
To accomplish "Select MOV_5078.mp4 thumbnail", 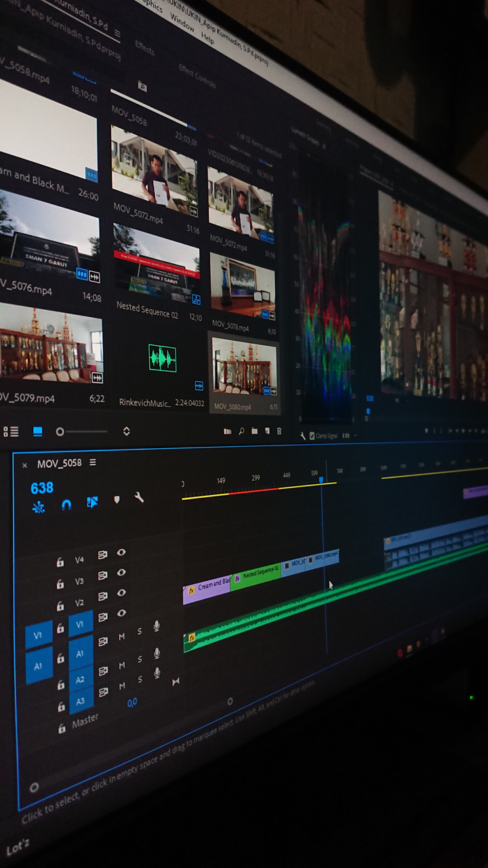I will [x=243, y=285].
